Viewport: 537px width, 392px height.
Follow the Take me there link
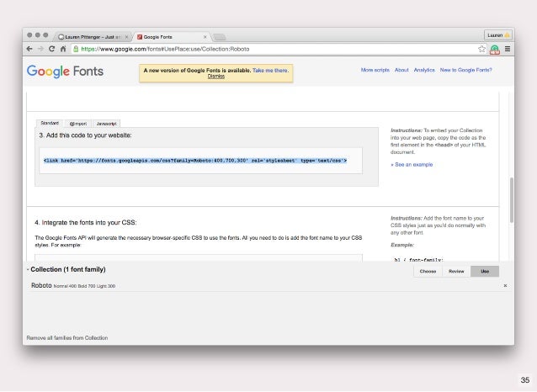[x=270, y=70]
